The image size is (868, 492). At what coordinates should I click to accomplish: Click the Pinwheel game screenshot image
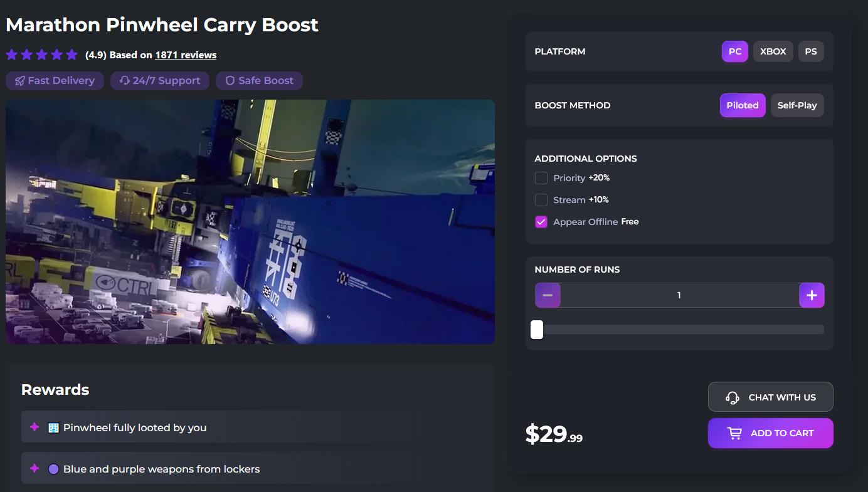(250, 222)
